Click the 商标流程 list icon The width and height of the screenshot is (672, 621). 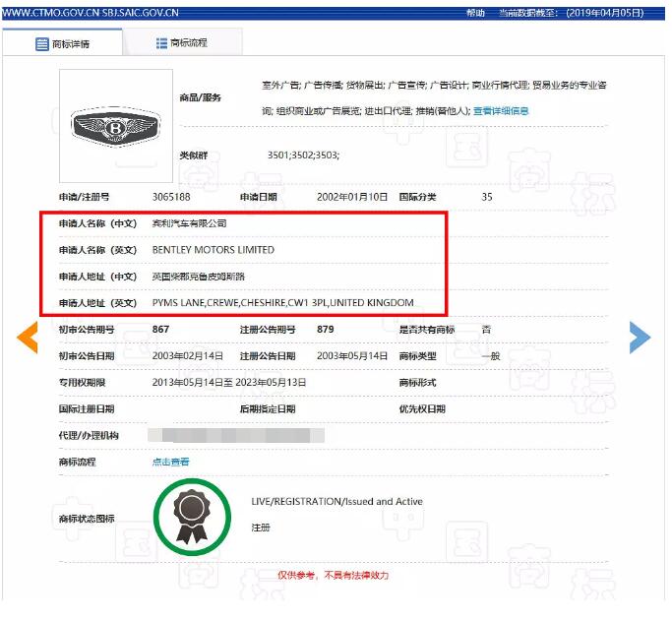(x=161, y=43)
